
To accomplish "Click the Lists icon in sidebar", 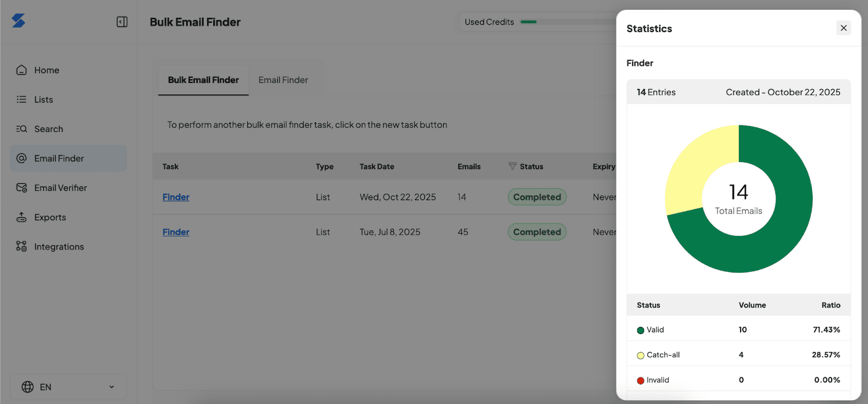I will [22, 99].
